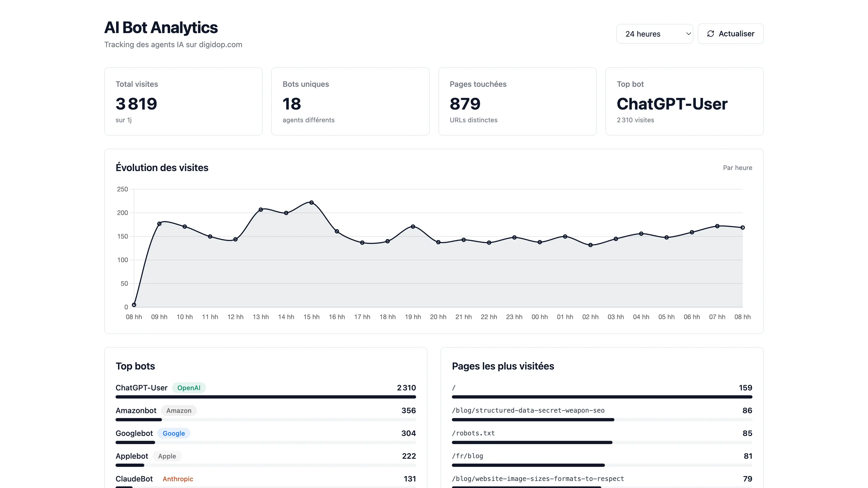
Task: Click the Top bot ChatGPT-User card
Action: pos(684,101)
